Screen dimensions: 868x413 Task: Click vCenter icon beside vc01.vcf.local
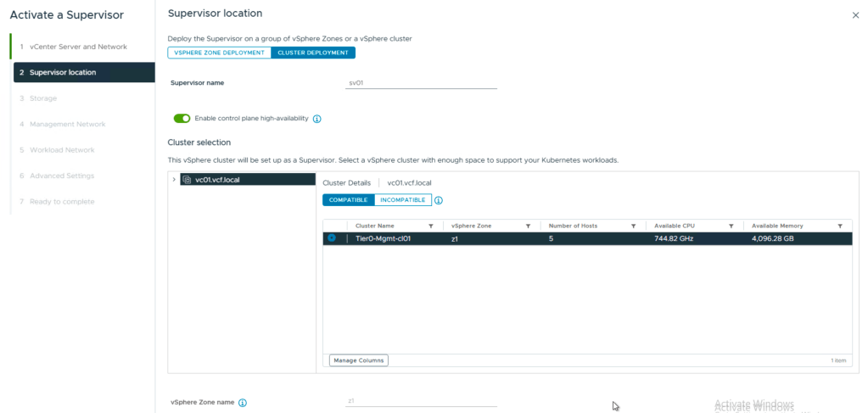(x=187, y=180)
